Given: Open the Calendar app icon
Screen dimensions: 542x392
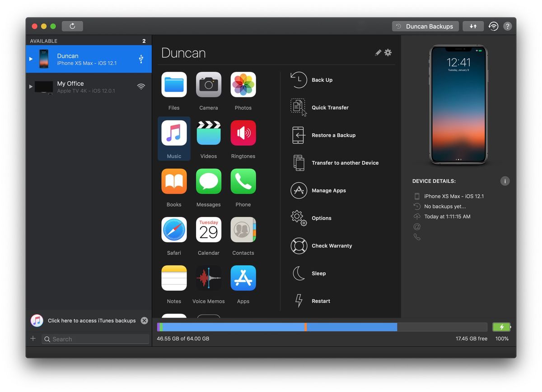Looking at the screenshot, I should pos(209,230).
